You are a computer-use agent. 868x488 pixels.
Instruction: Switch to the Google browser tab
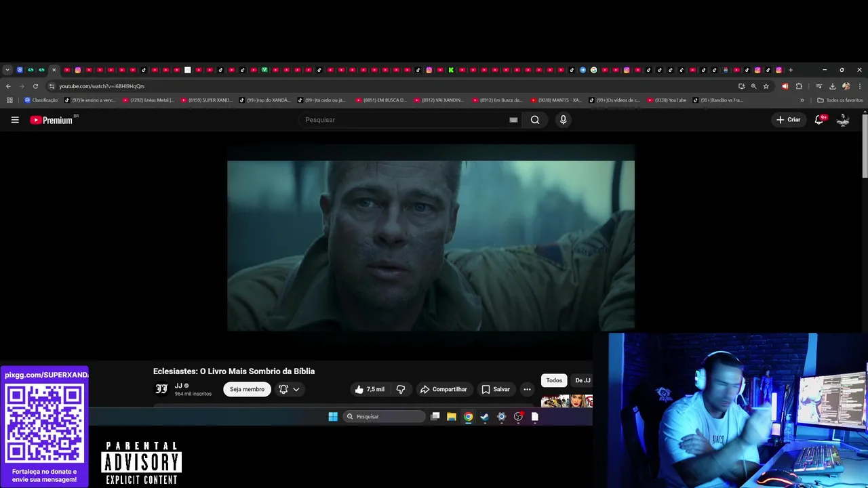(593, 70)
